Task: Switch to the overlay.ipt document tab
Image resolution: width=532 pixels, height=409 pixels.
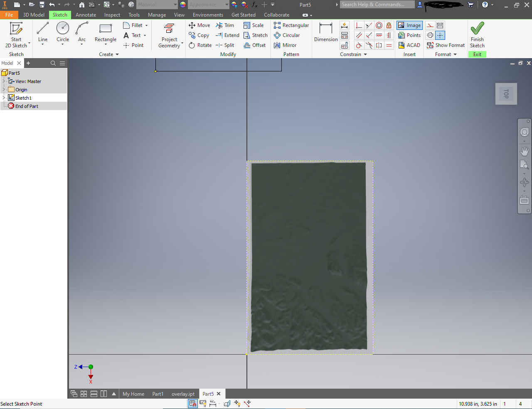Action: tap(183, 394)
